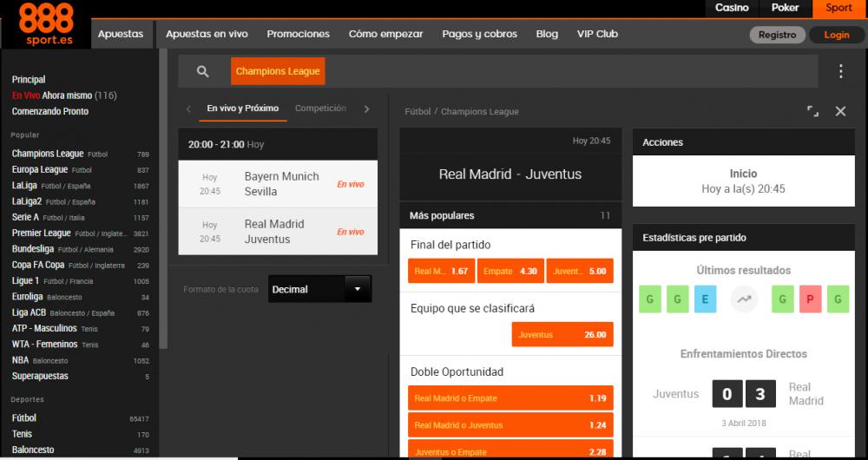The width and height of the screenshot is (868, 460).
Task: Click the 888sport.es logo
Action: 46,24
